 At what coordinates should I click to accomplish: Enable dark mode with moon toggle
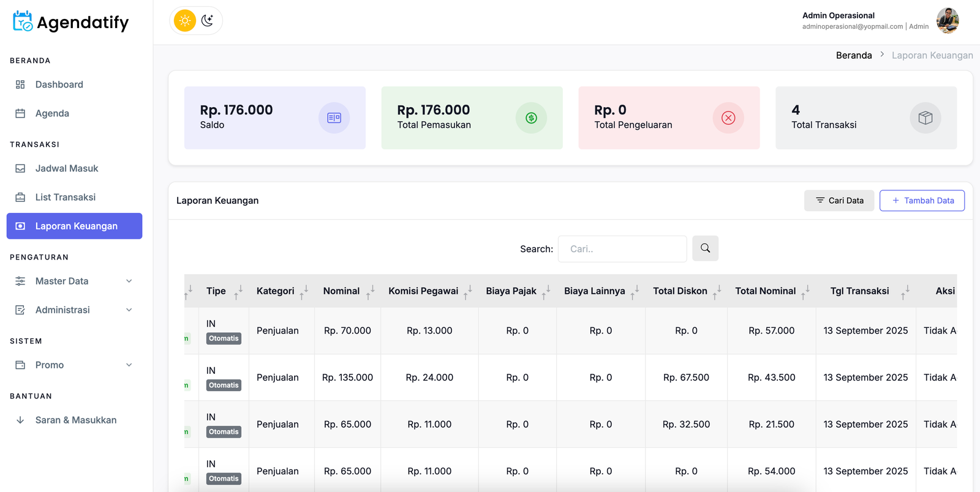coord(208,21)
